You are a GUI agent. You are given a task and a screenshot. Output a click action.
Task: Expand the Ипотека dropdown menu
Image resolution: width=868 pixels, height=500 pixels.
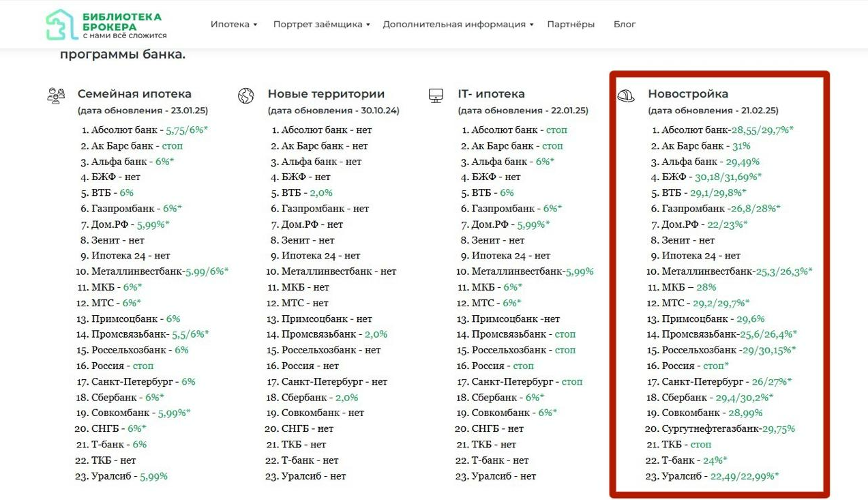234,25
